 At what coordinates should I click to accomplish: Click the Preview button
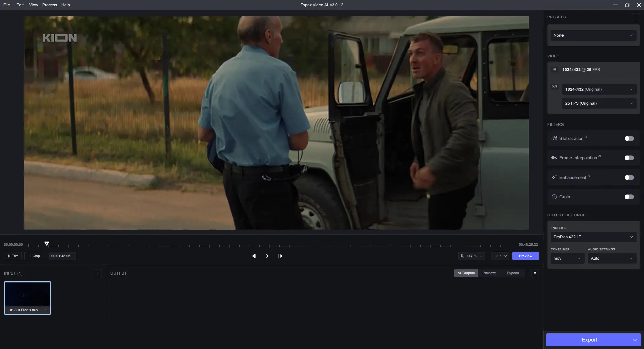(x=525, y=256)
